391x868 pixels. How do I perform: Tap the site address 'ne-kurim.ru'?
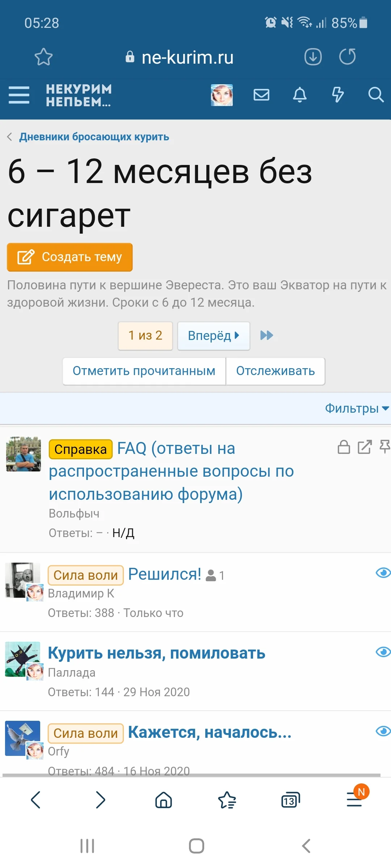click(188, 57)
